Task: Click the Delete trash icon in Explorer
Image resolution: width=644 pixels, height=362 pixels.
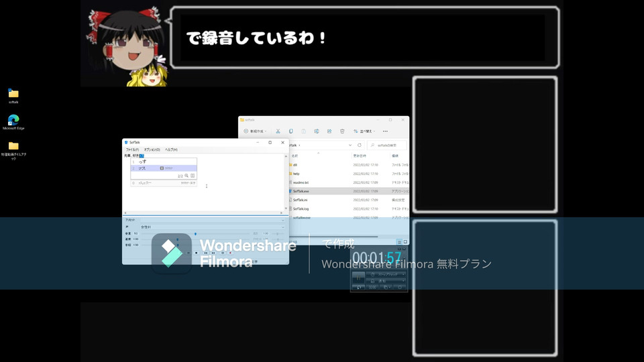Action: (x=342, y=131)
